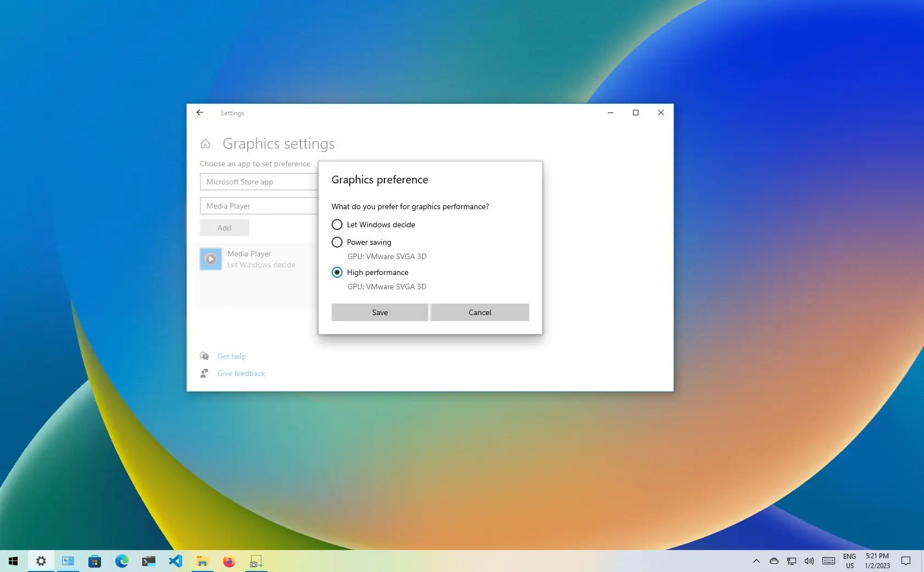
Task: Click the Get help question mark icon
Action: click(x=204, y=356)
